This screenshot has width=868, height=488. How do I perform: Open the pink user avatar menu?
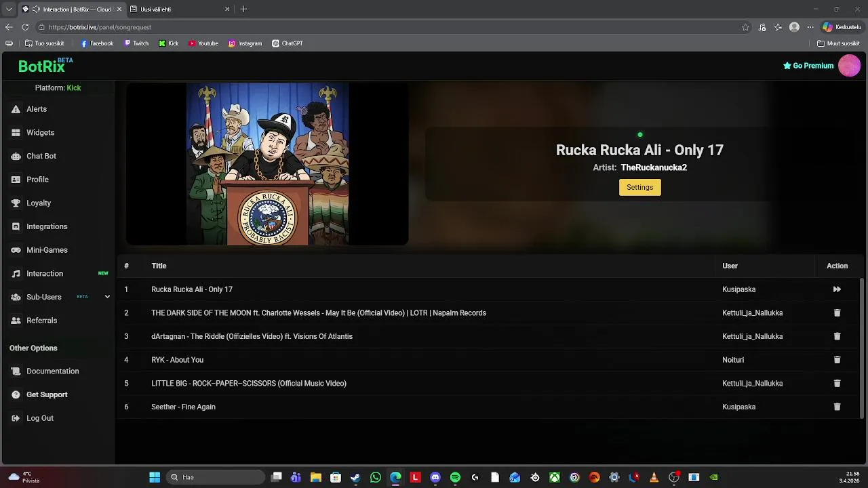849,66
